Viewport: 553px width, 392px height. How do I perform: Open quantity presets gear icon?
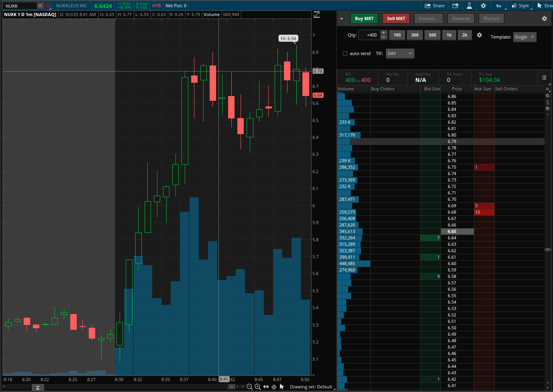pos(479,35)
